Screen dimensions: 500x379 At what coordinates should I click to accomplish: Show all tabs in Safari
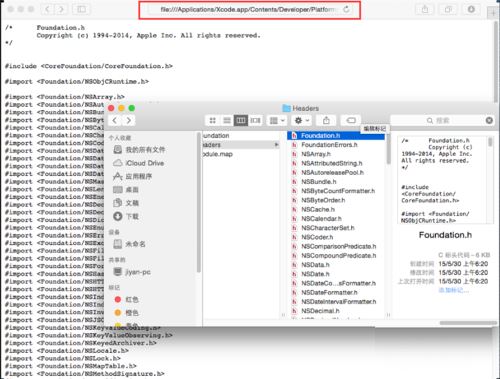click(x=448, y=9)
